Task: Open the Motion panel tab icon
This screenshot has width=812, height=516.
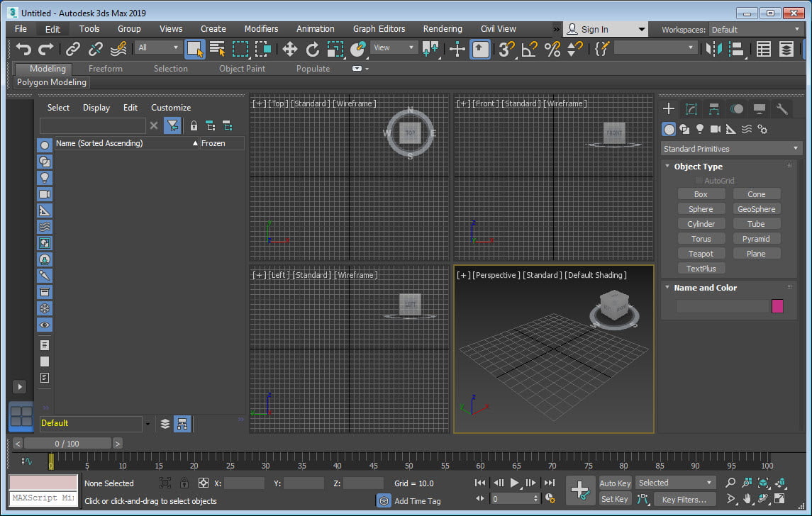Action: (x=736, y=108)
